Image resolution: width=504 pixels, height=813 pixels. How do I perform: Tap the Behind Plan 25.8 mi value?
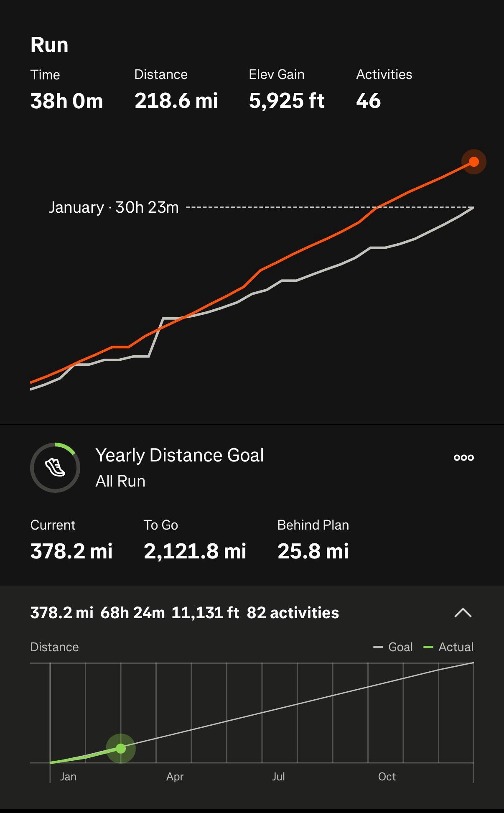click(313, 551)
